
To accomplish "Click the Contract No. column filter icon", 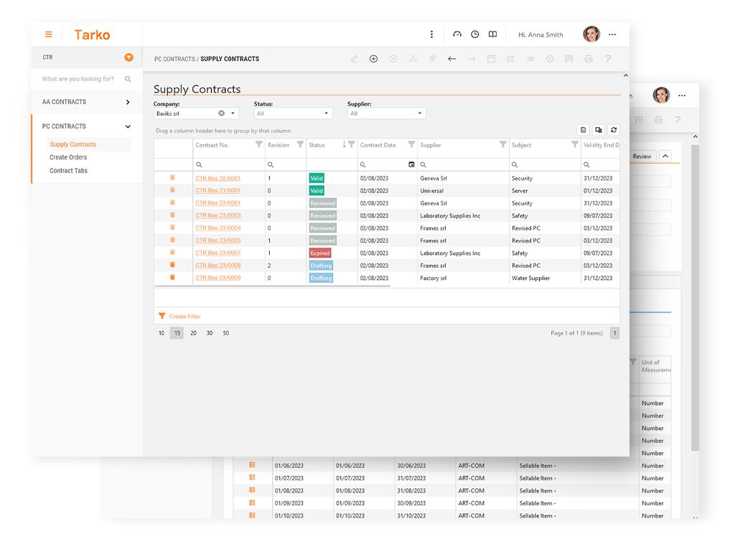I will 258,145.
